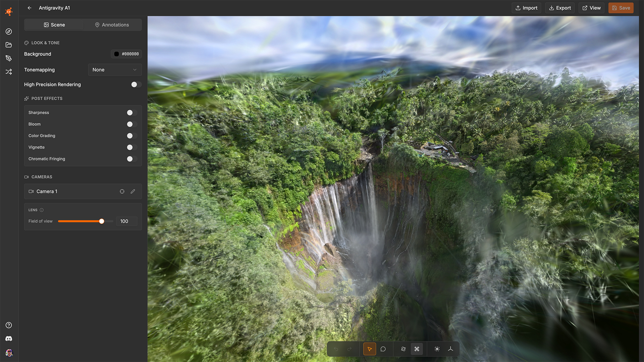Select the Scene tab

click(x=54, y=25)
